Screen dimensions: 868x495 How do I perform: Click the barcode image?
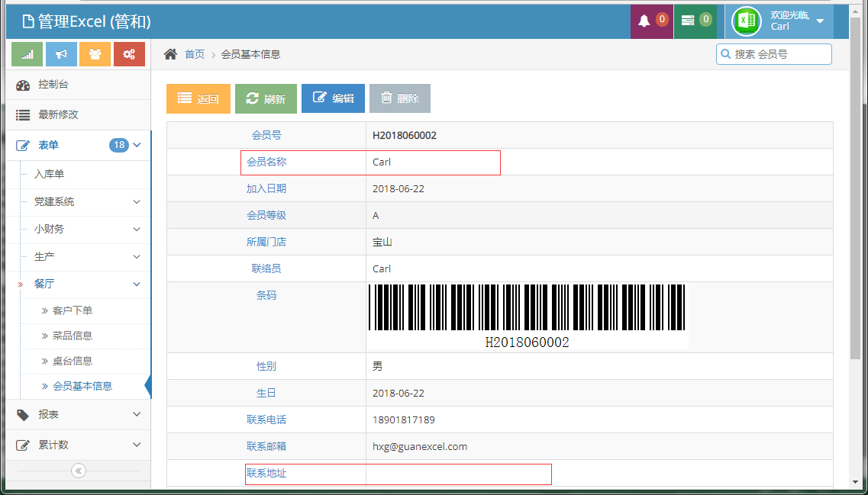(527, 317)
